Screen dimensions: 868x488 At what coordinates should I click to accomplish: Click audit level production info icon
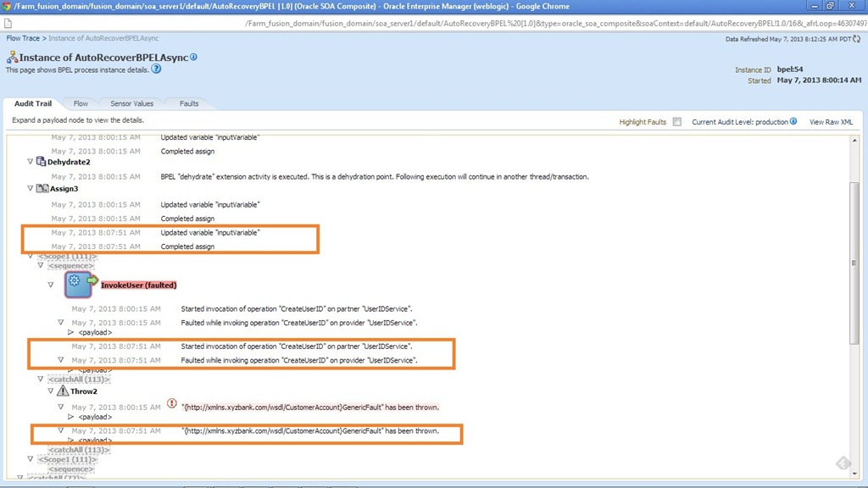click(x=793, y=122)
